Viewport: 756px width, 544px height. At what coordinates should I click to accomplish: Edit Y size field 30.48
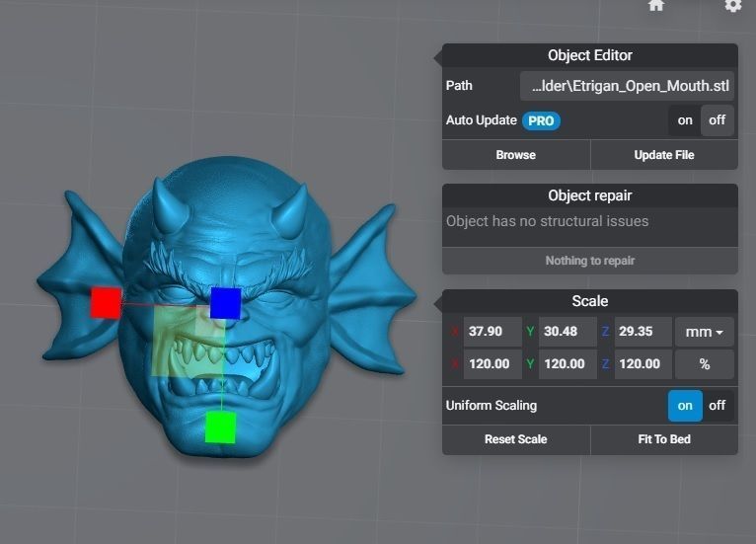(x=567, y=332)
